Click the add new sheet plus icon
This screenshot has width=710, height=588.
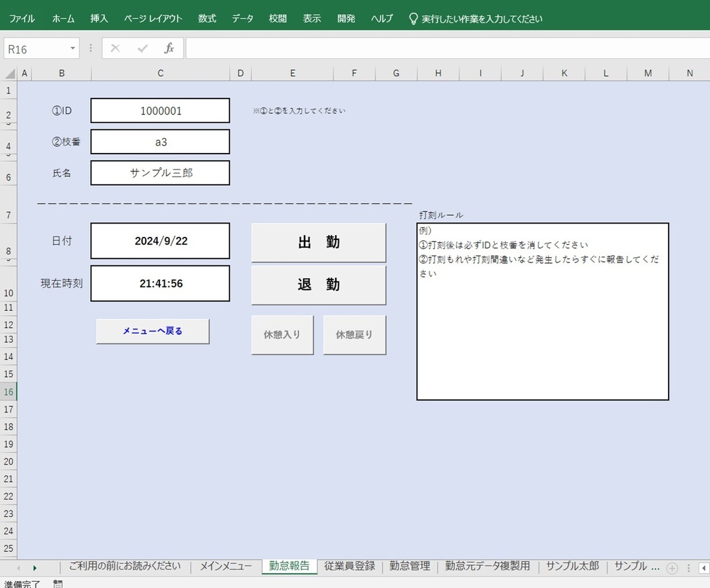672,568
